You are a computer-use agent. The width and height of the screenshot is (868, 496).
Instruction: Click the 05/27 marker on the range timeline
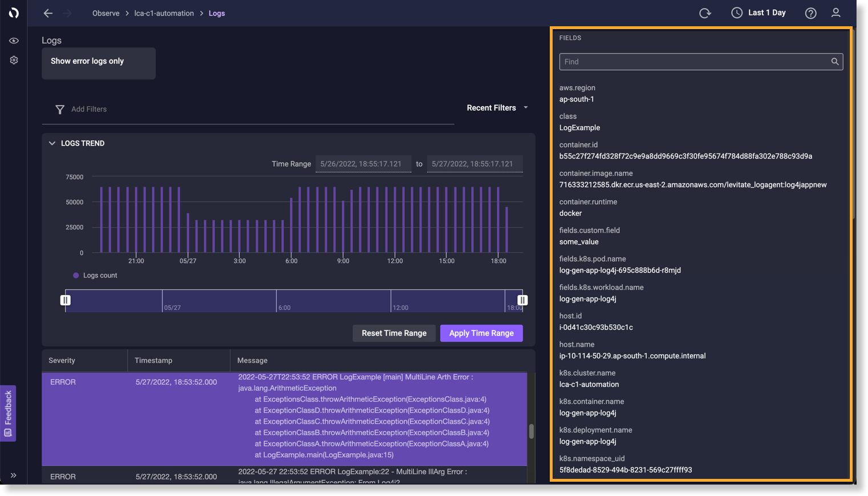point(172,308)
